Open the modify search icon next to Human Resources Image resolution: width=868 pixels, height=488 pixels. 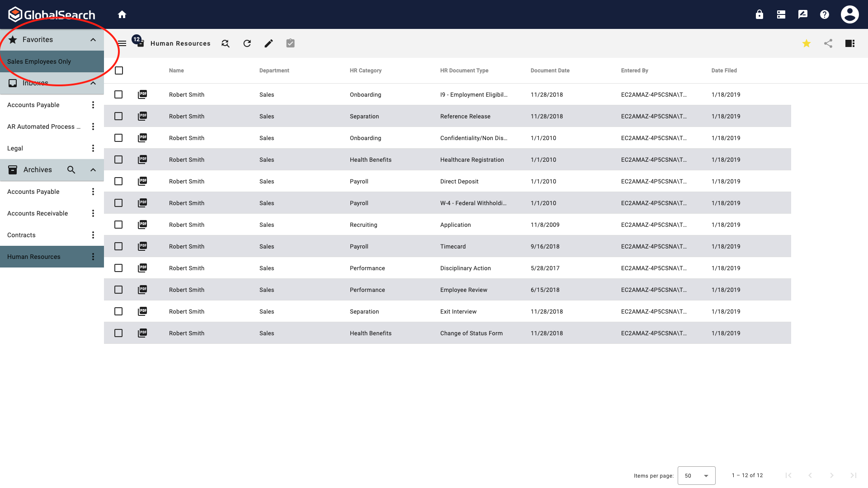pyautogui.click(x=225, y=43)
